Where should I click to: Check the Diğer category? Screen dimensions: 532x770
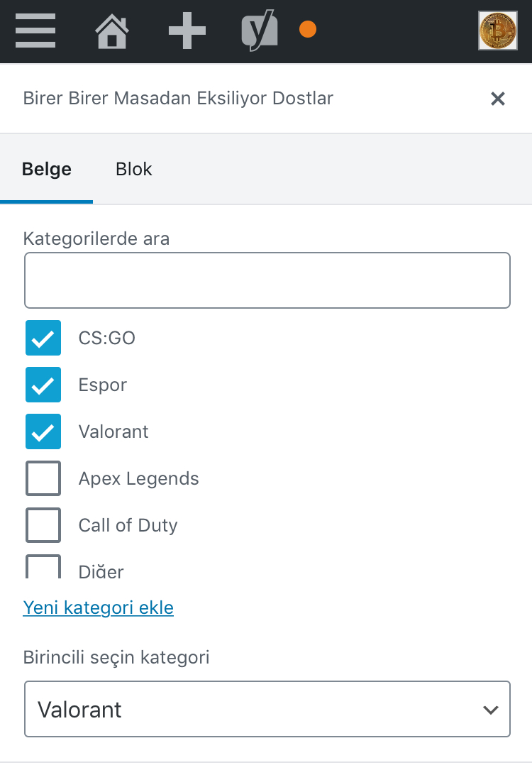point(43,567)
